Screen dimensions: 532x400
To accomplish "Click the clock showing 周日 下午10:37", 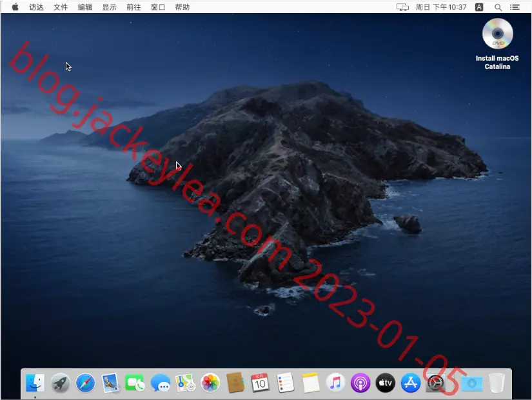I will coord(441,7).
